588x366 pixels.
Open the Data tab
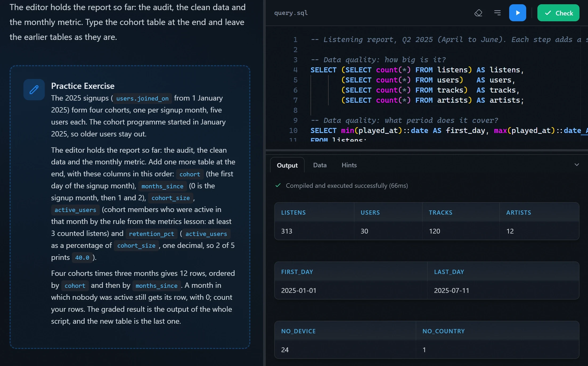320,165
